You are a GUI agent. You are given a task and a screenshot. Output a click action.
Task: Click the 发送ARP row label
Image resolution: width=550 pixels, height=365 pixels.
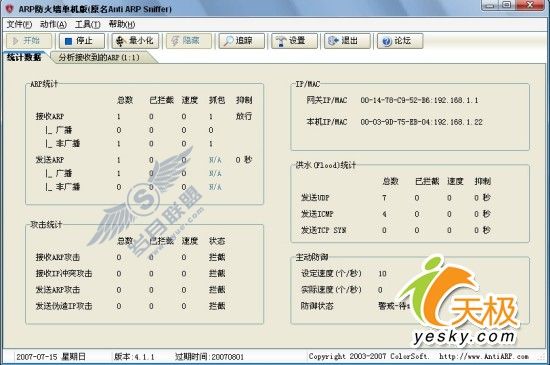point(50,160)
